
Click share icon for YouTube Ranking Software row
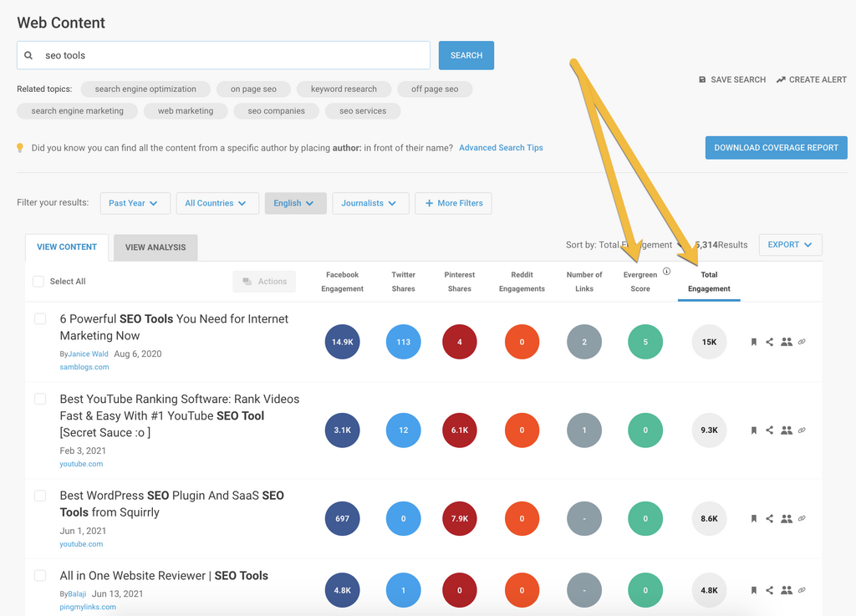pyautogui.click(x=769, y=430)
